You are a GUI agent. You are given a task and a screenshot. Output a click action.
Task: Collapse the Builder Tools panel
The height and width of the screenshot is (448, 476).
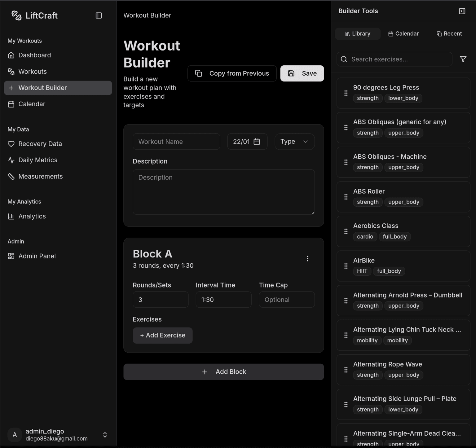pos(462,11)
